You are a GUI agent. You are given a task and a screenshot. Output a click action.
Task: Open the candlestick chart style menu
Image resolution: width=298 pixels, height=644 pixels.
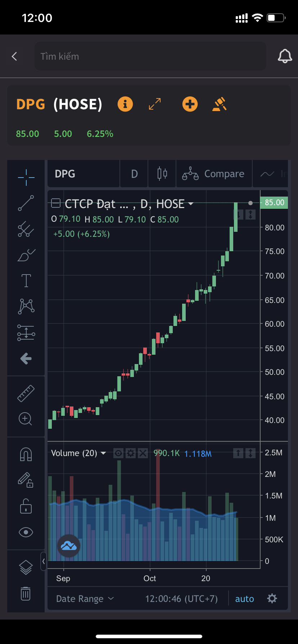point(162,174)
